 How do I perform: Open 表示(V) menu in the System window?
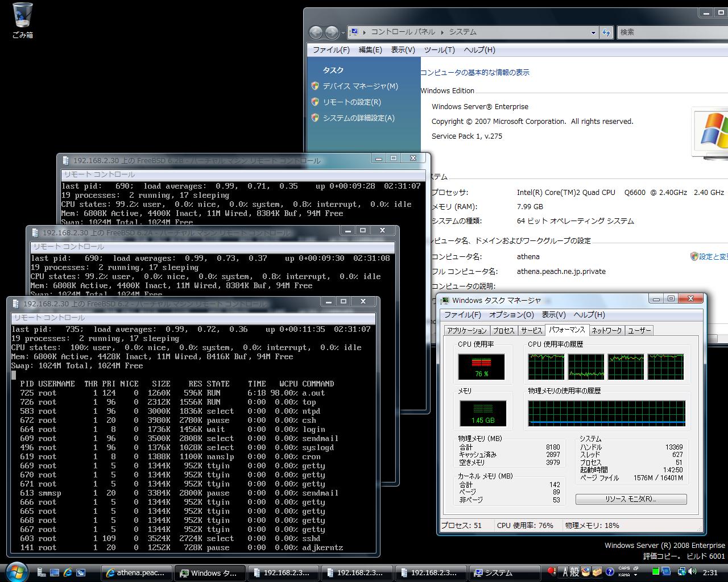tap(403, 49)
